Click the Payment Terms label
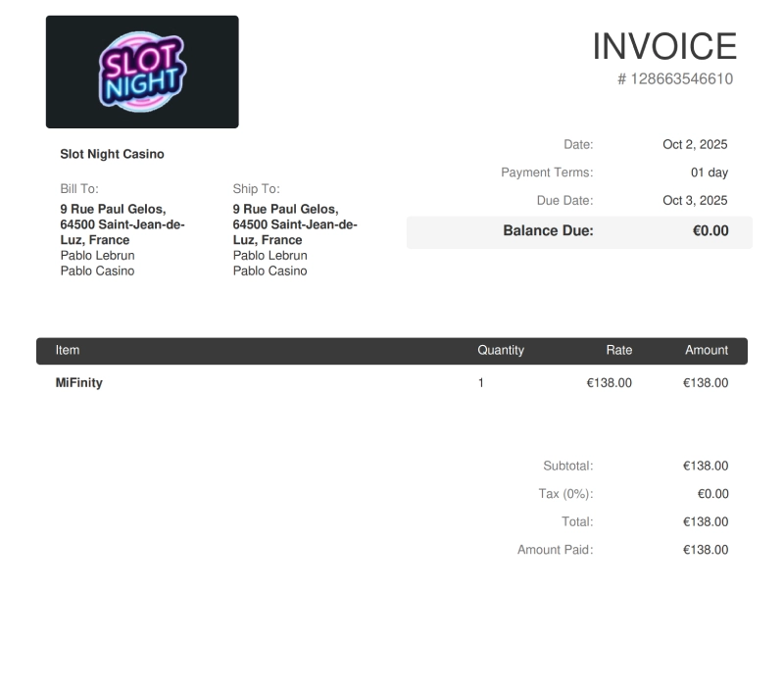 (547, 172)
